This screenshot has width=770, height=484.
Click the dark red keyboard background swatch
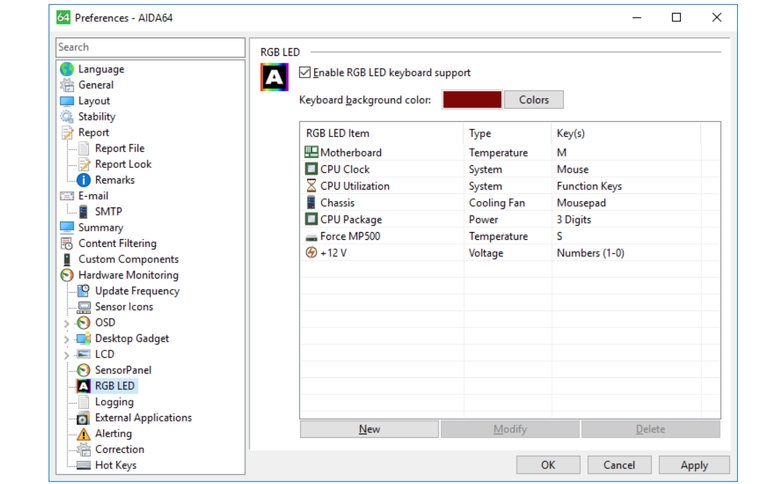coord(472,100)
